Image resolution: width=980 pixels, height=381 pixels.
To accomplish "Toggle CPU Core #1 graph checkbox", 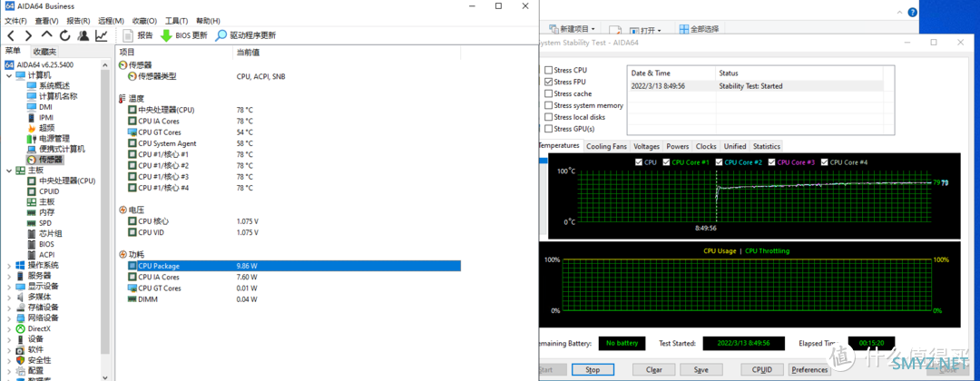I will (667, 162).
